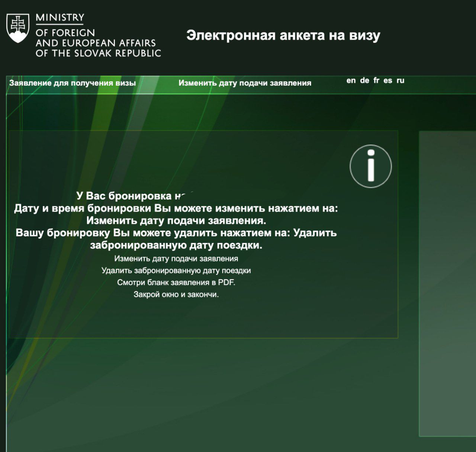Select the Russian (ru) language option

coord(400,80)
